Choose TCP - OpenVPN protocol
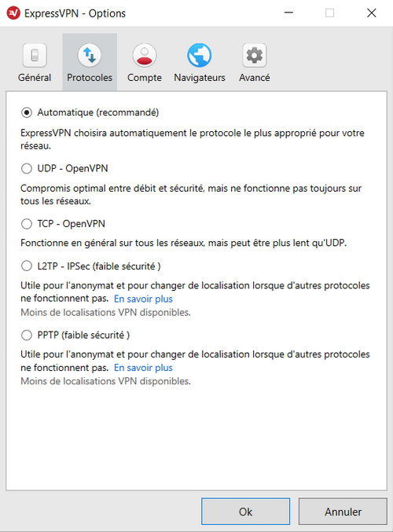Image resolution: width=393 pixels, height=532 pixels. click(27, 224)
